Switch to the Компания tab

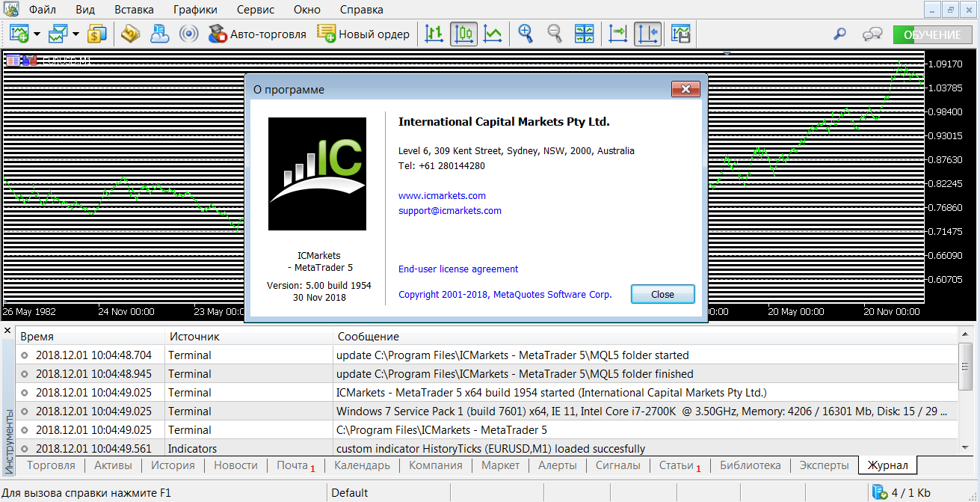(x=435, y=465)
